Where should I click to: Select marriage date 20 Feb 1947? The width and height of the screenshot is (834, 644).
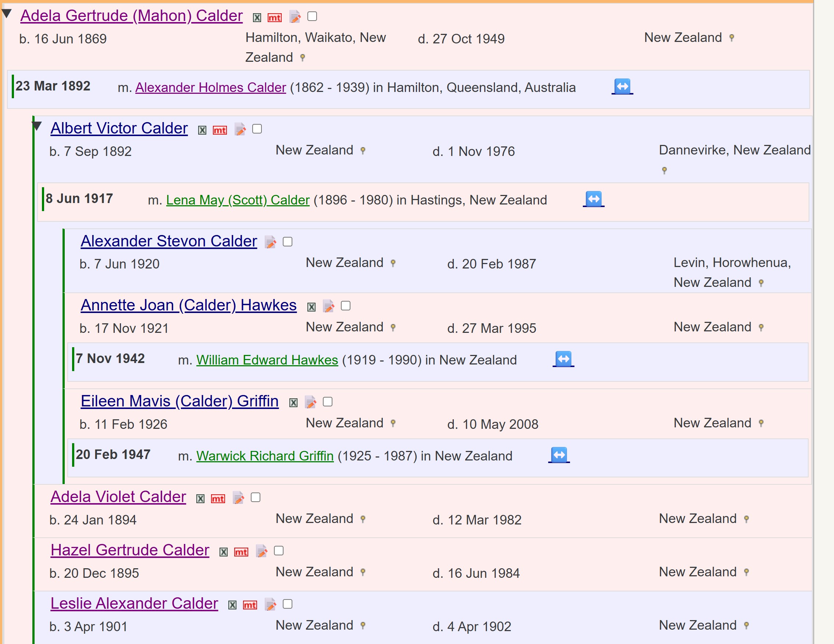pyautogui.click(x=113, y=455)
